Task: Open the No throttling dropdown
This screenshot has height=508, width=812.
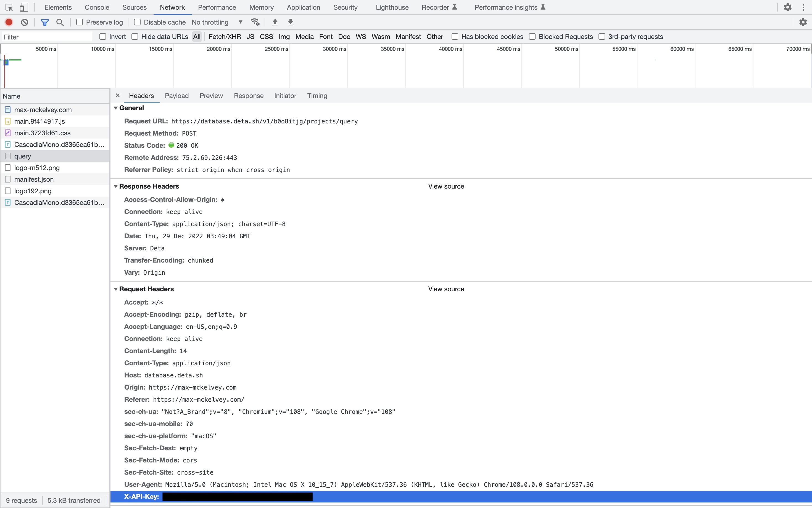Action: pos(217,22)
